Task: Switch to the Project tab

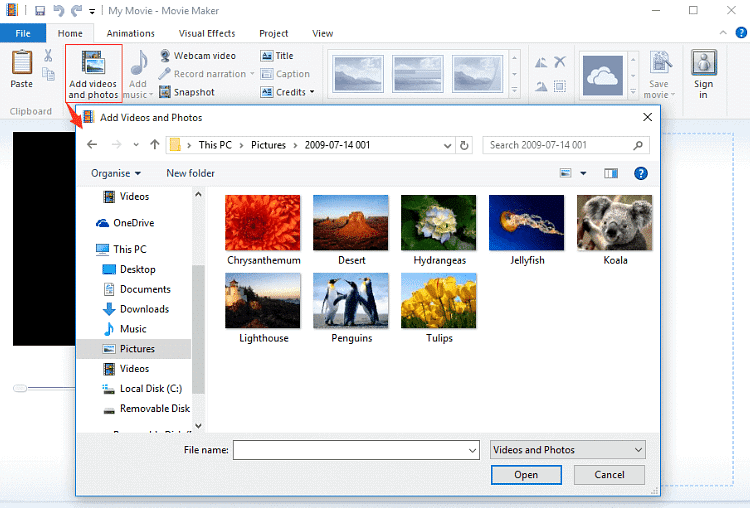Action: (273, 33)
